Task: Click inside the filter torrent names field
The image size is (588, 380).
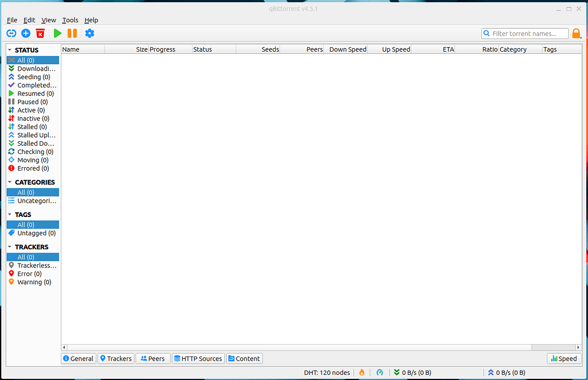Action: tap(525, 33)
